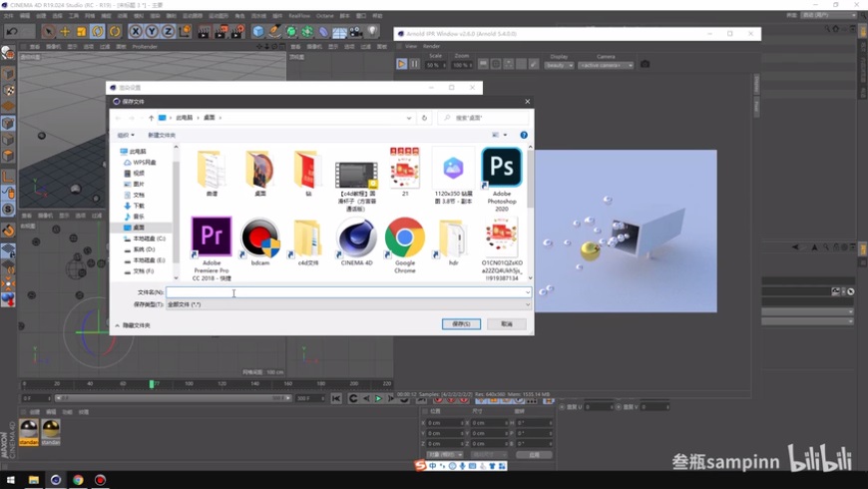Toggle Y axis lock

pos(151,32)
